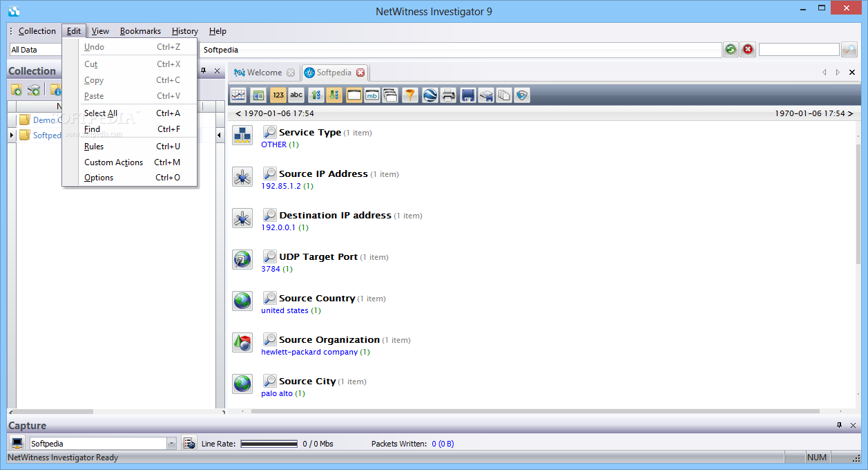
Task: Click tab scroll left arrow
Action: tap(824, 72)
